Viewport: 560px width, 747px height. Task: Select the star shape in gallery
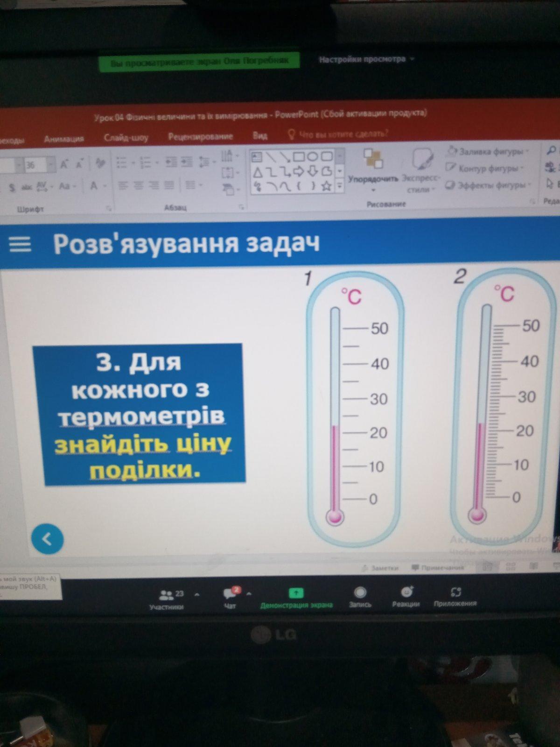click(327, 186)
